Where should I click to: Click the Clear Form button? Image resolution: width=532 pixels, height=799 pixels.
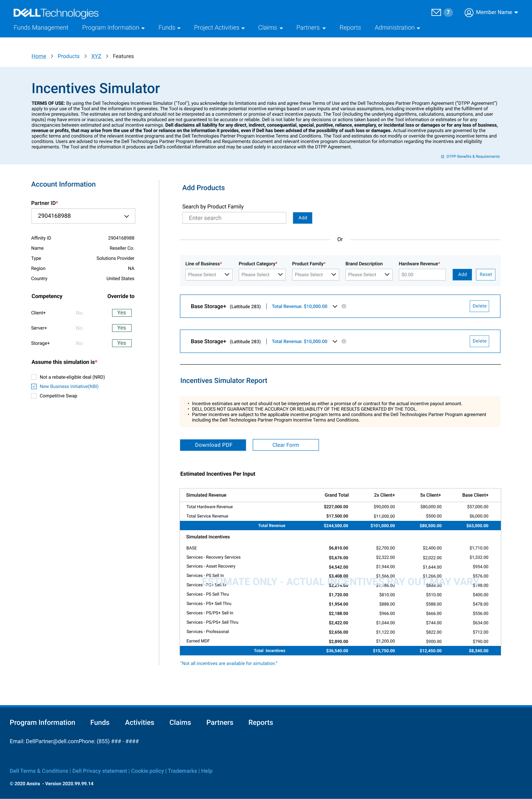tap(286, 445)
